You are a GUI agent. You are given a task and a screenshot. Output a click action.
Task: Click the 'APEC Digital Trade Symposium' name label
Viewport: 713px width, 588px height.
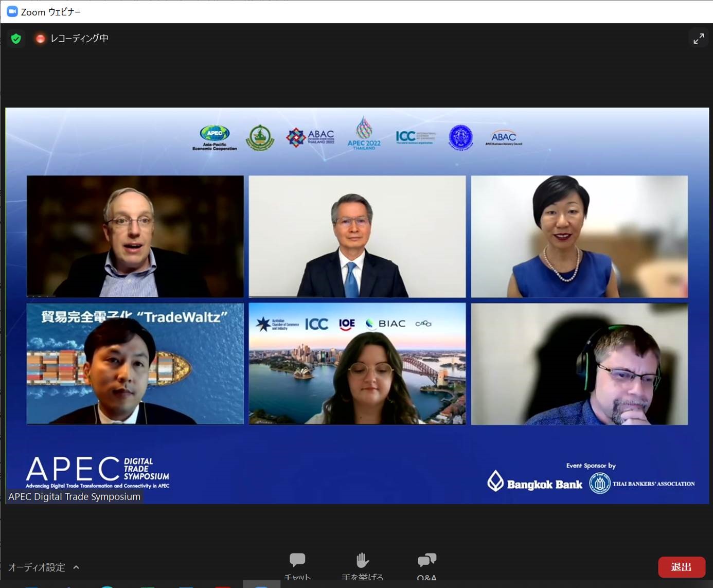74,497
